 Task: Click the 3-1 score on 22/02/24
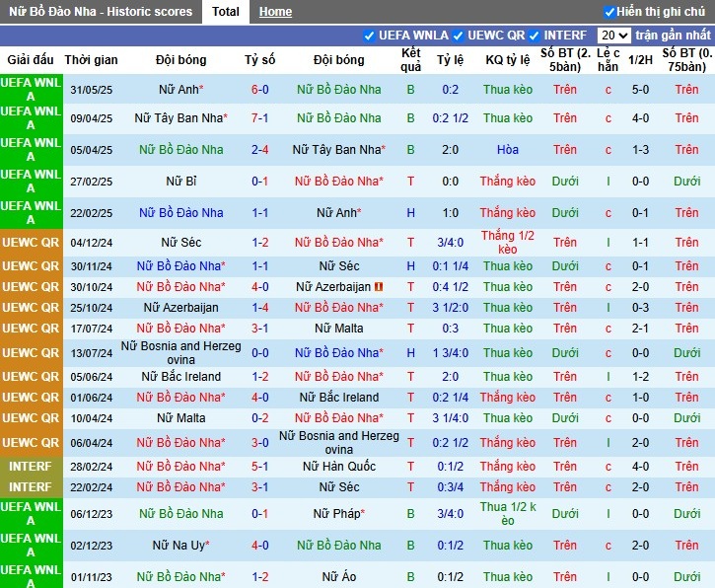click(260, 487)
